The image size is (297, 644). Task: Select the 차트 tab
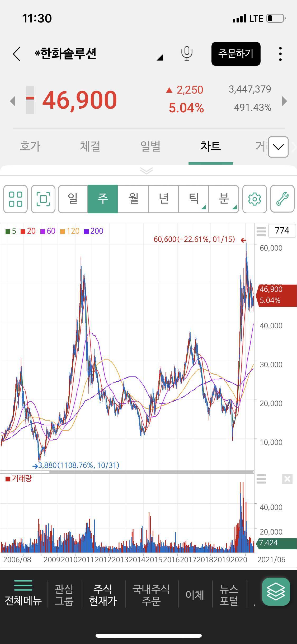(210, 146)
